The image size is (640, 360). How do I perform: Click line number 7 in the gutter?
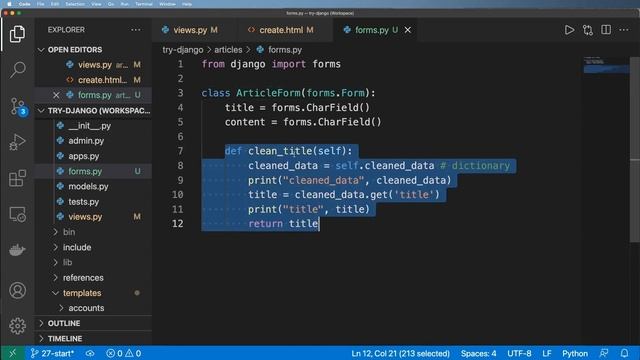180,151
